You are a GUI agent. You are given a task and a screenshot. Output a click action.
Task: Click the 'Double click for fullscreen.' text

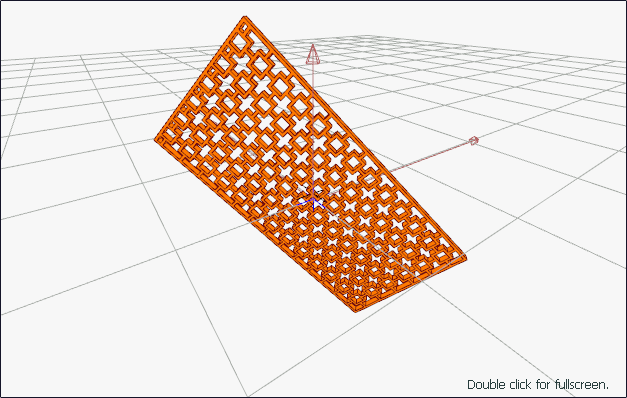538,385
